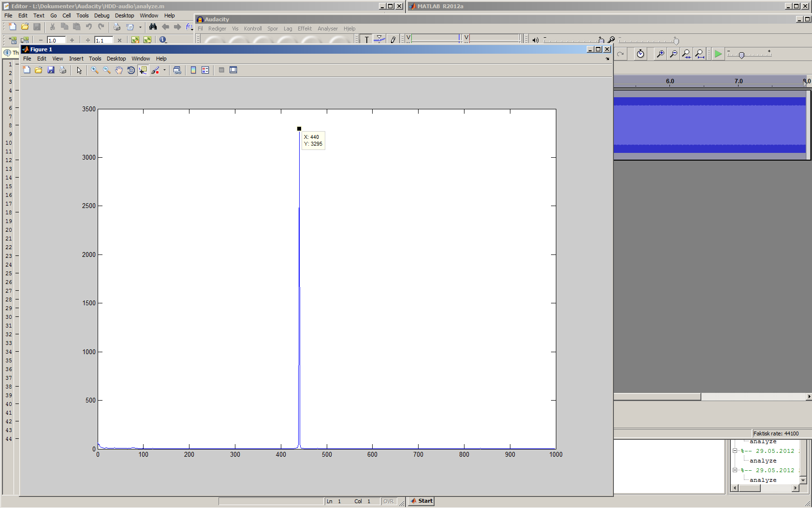This screenshot has height=508, width=812.
Task: Click MATLAB Start button
Action: (x=421, y=501)
